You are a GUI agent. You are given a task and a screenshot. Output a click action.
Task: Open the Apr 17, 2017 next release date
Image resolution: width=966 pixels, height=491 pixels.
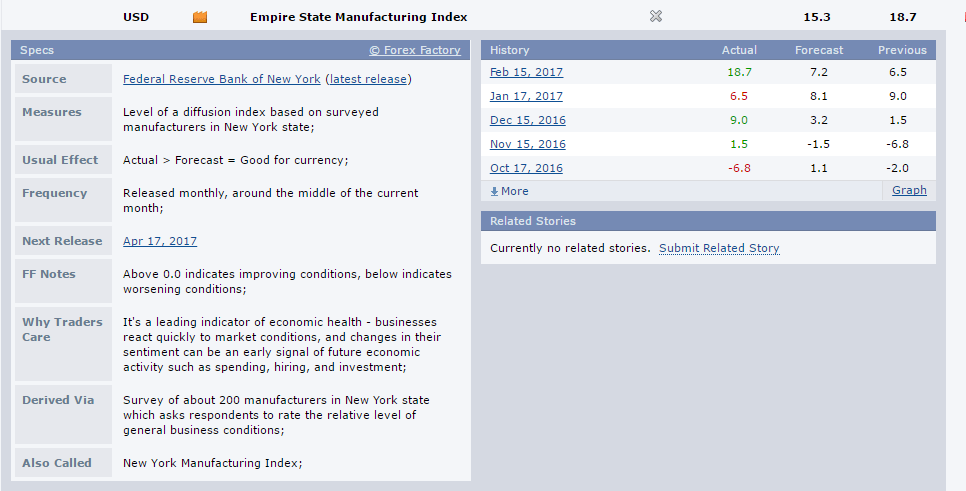click(160, 241)
